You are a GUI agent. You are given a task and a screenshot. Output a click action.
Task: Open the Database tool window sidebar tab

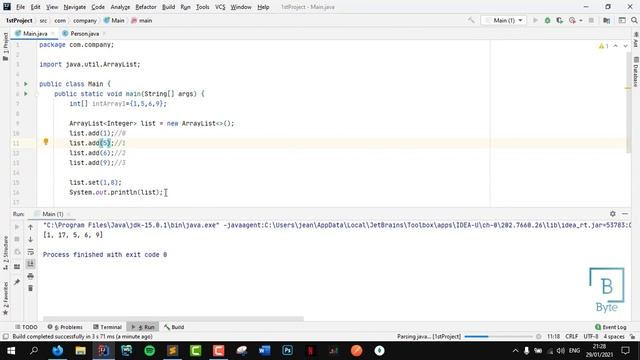(x=636, y=71)
